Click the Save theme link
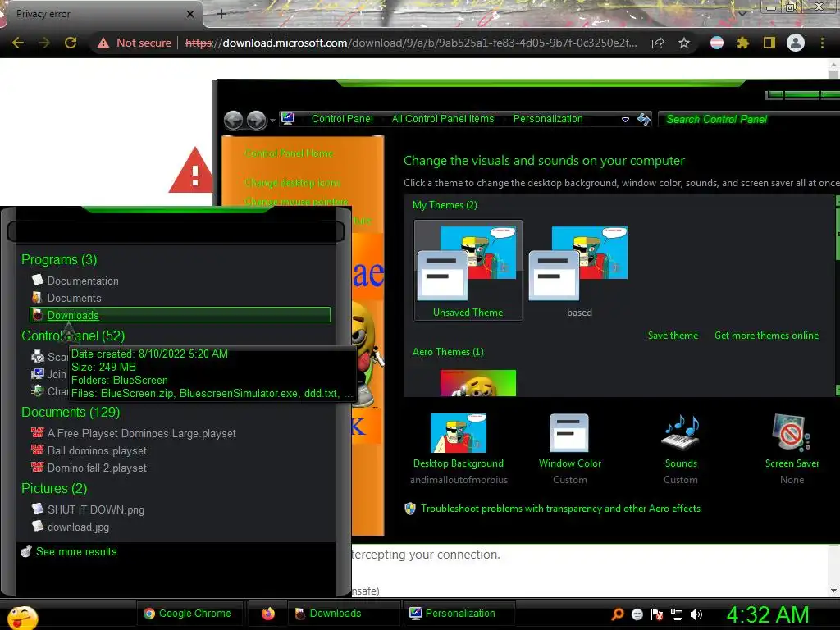The image size is (840, 630). pos(673,336)
